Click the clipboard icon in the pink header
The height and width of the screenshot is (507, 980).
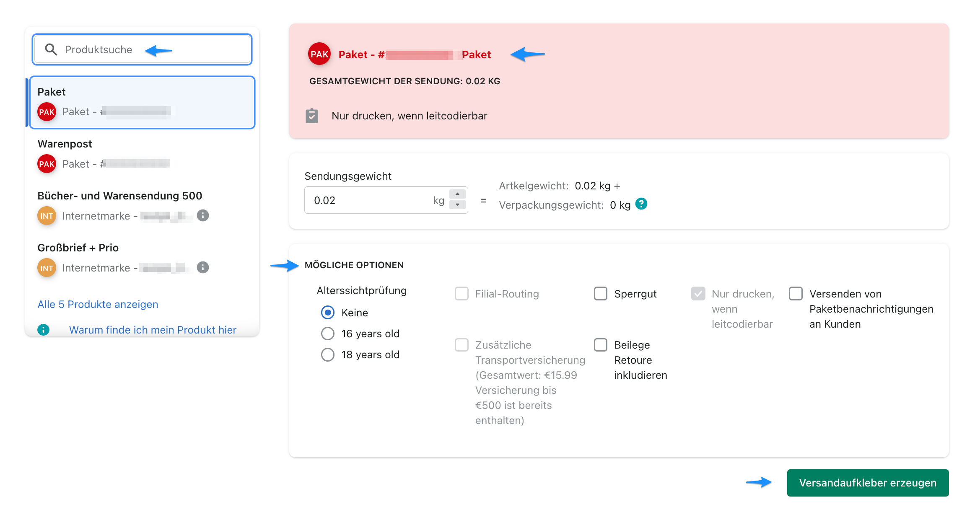(312, 116)
